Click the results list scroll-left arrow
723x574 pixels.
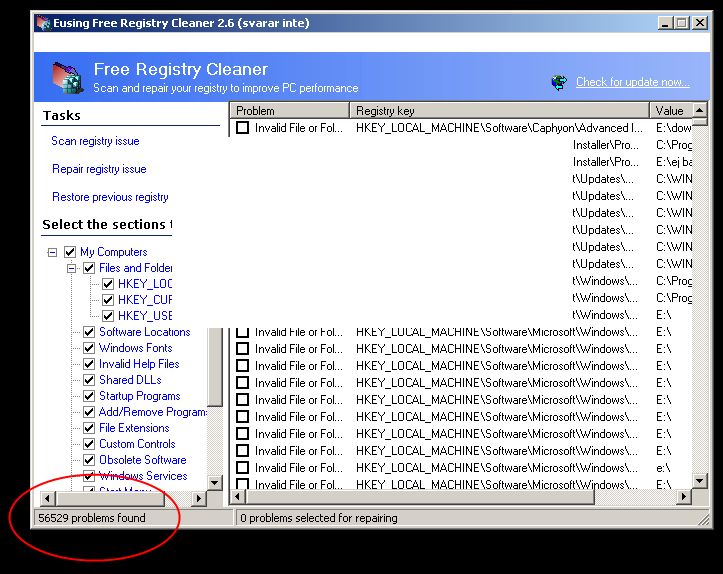(x=237, y=497)
